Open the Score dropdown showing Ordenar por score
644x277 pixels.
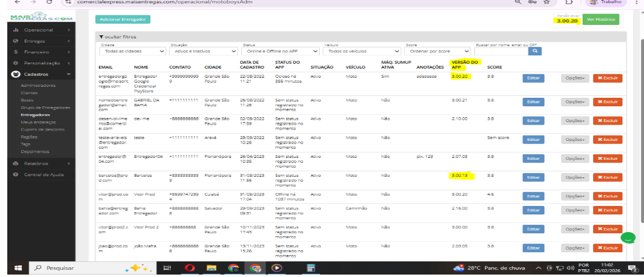437,52
